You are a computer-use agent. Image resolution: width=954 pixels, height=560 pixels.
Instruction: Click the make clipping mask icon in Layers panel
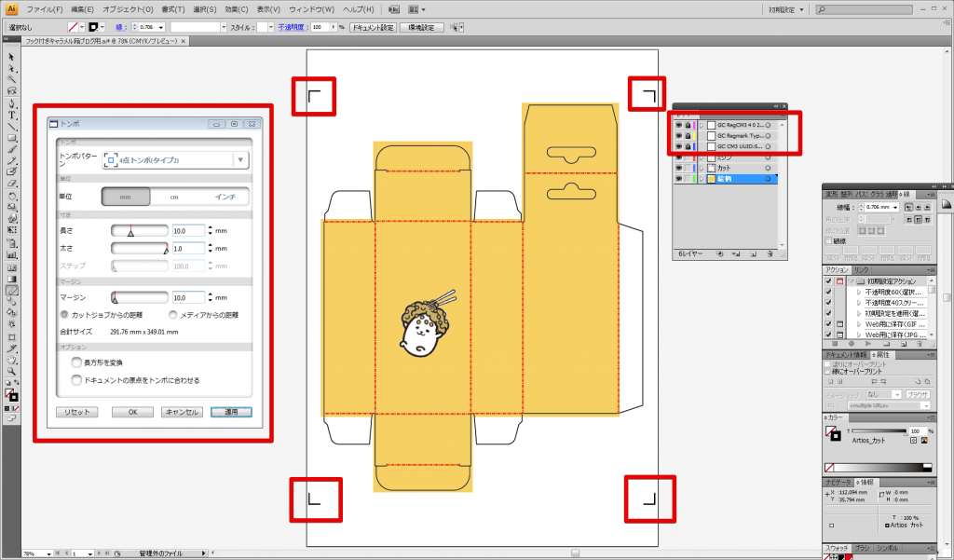pyautogui.click(x=720, y=253)
